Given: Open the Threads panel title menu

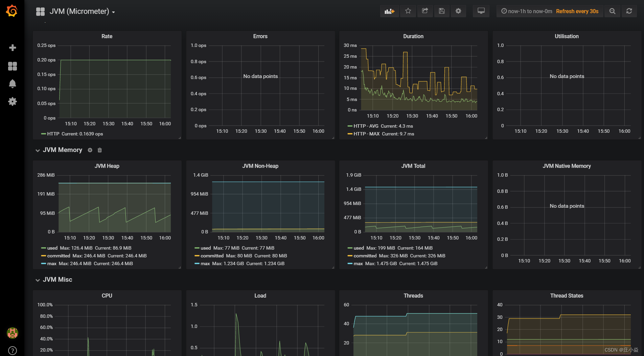Looking at the screenshot, I should coord(413,296).
